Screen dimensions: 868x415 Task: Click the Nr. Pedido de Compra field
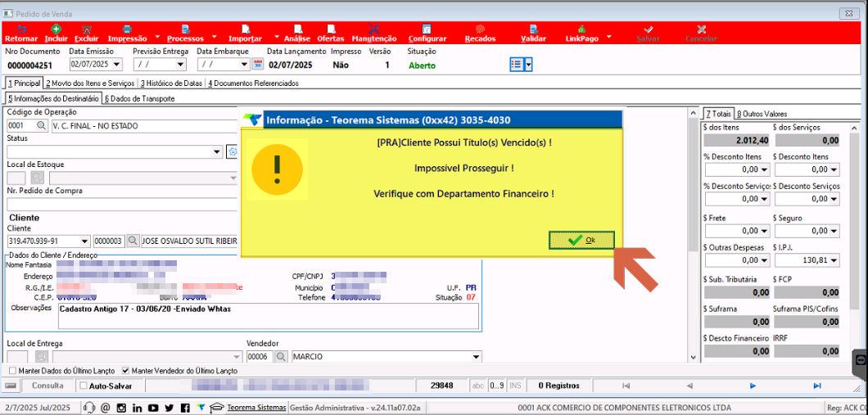coord(122,204)
